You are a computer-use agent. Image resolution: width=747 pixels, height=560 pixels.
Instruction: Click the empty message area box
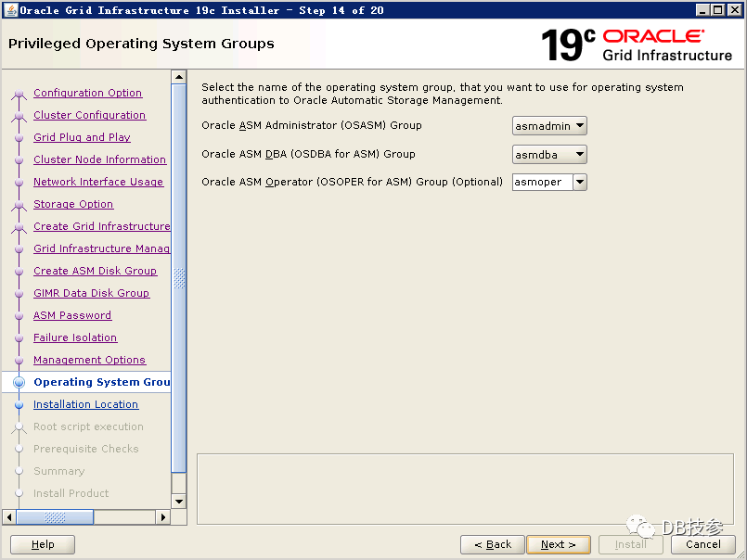tap(465, 489)
